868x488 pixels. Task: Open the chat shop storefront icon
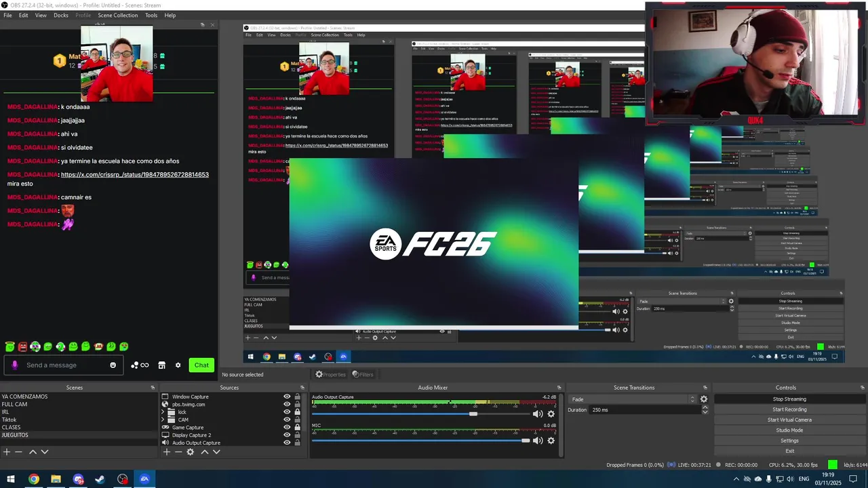(162, 365)
